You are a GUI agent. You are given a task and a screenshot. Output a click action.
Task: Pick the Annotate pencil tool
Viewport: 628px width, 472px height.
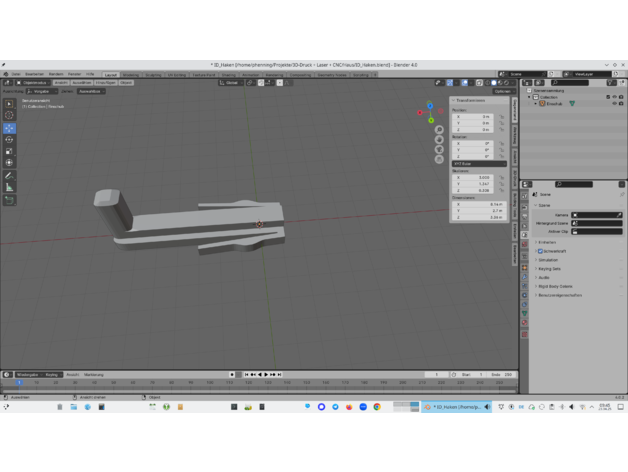pyautogui.click(x=10, y=176)
